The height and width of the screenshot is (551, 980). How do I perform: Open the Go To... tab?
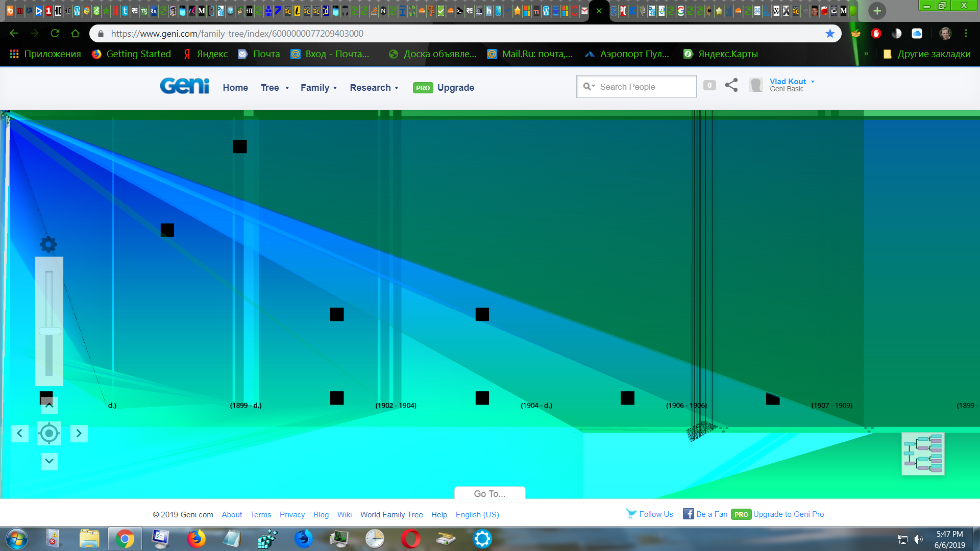(x=489, y=493)
